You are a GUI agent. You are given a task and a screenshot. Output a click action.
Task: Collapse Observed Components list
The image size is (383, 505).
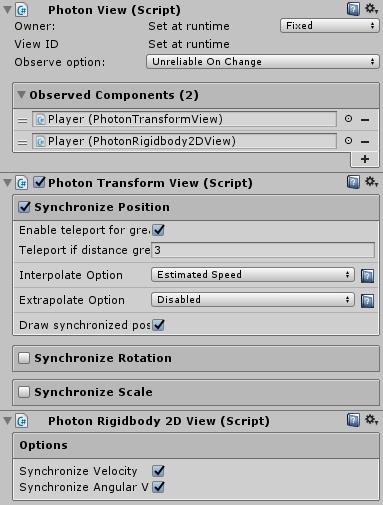click(21, 95)
